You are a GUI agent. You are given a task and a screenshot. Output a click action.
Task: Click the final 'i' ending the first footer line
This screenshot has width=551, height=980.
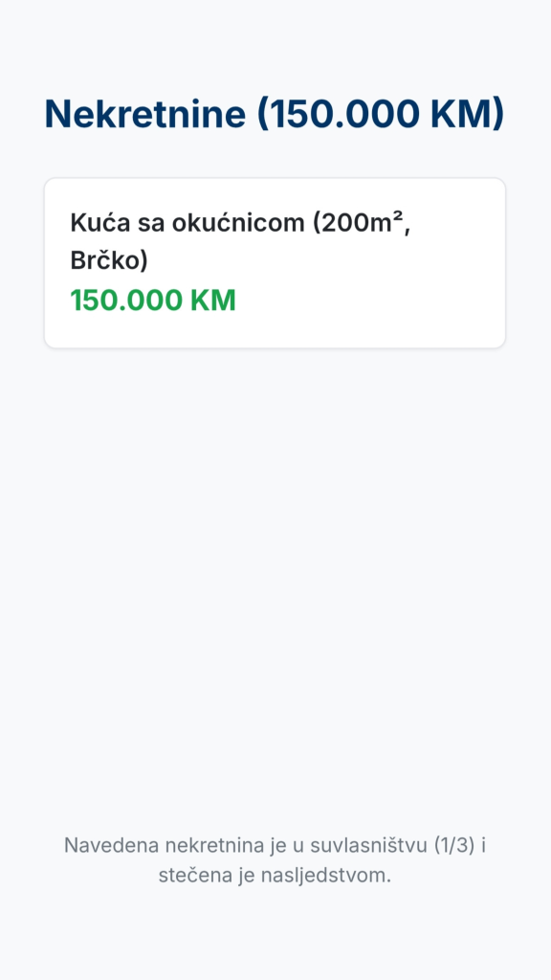pos(483,846)
